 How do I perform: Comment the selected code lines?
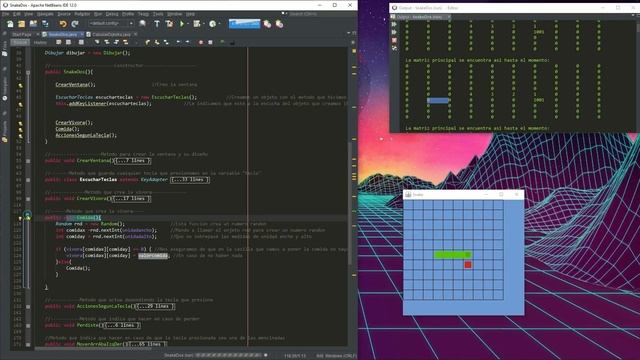(x=222, y=42)
